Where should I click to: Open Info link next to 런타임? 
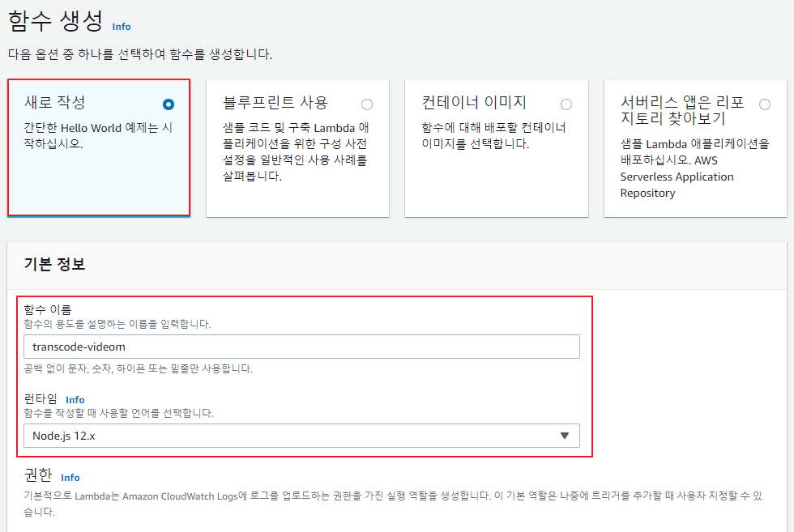click(75, 400)
